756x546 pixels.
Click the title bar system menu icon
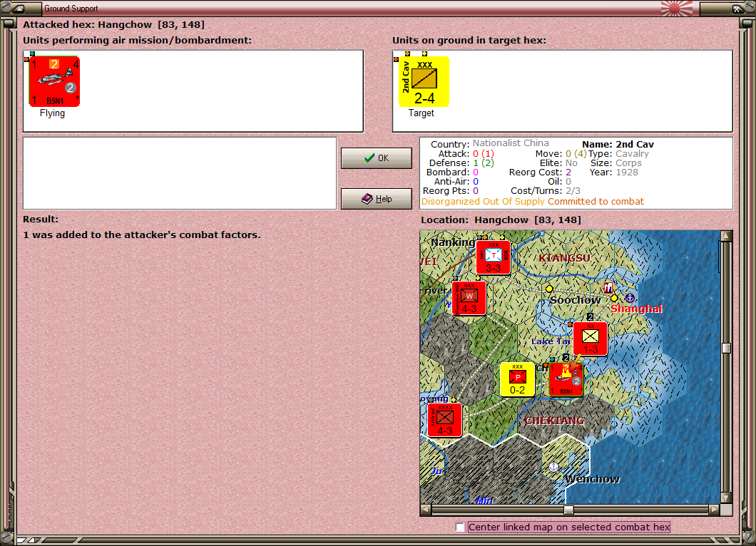18,8
